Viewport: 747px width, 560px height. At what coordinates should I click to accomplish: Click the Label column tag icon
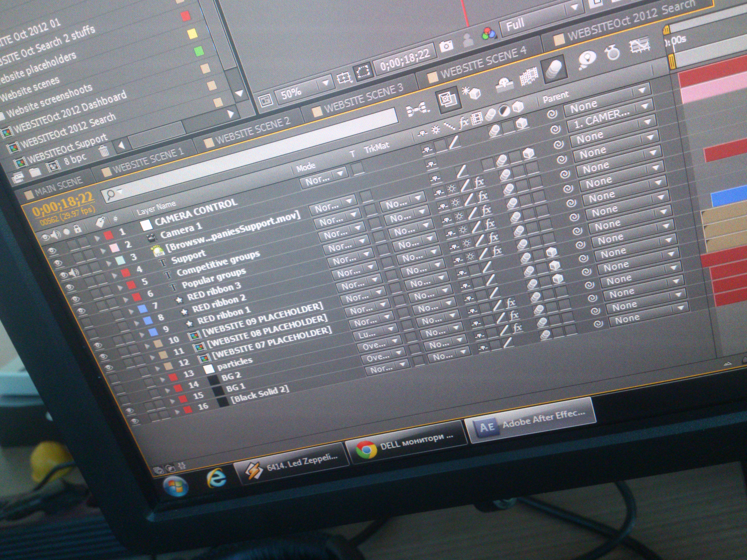100,222
